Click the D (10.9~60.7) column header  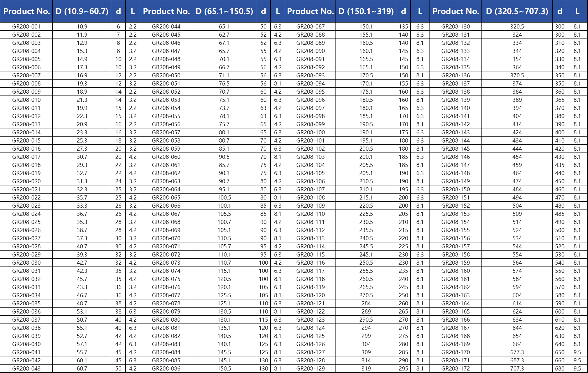(82, 11)
